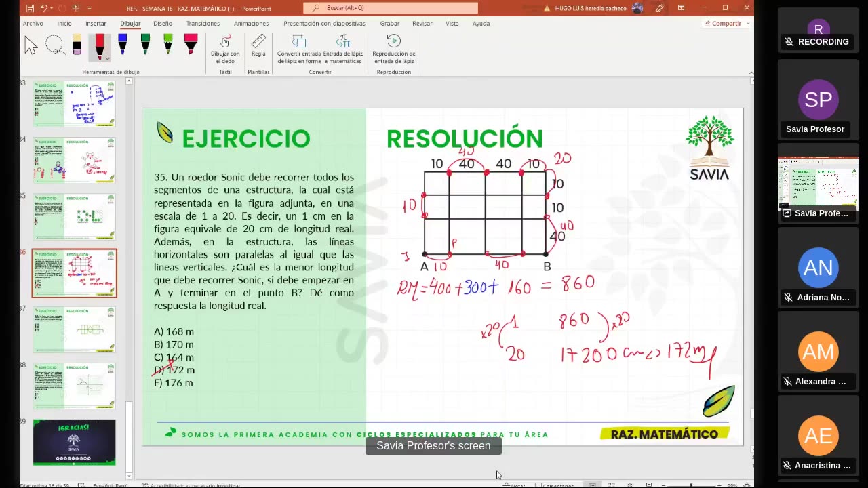The height and width of the screenshot is (488, 868).
Task: Switch to the Transiciones tab
Action: tap(203, 24)
